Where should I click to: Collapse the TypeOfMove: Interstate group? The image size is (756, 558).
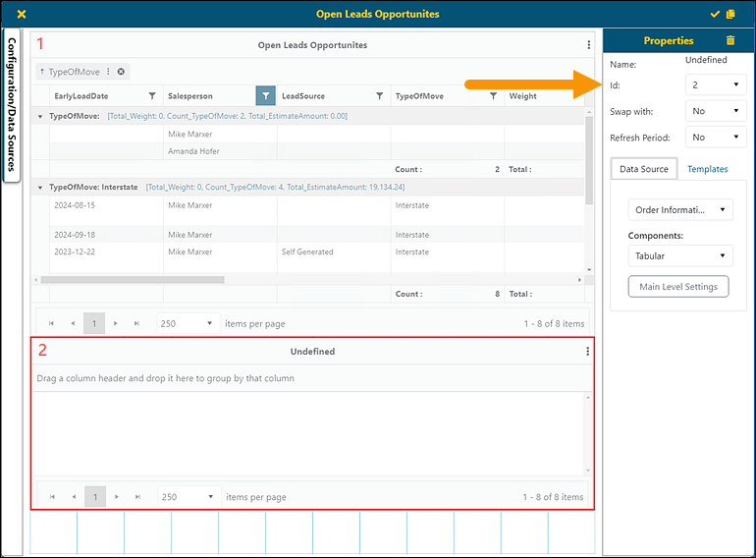coord(40,187)
